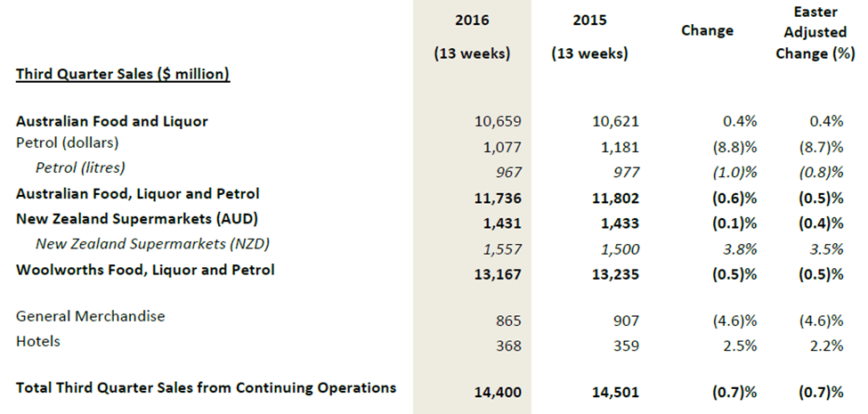Click the 1,431 New Zealand AUD value
This screenshot has height=414, width=868.
pos(502,223)
